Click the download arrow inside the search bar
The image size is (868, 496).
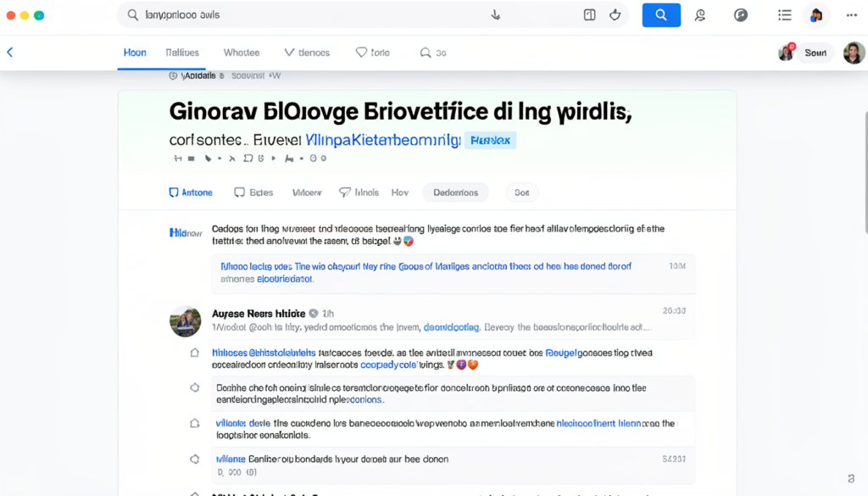click(x=495, y=14)
